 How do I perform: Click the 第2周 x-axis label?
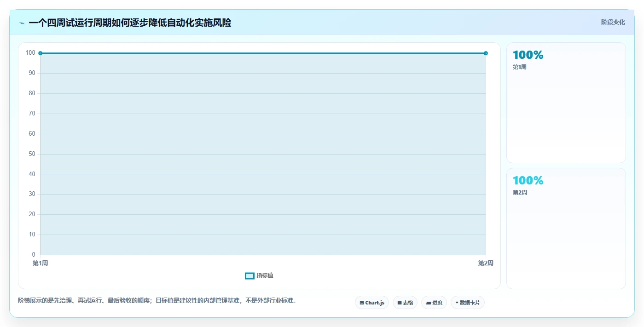click(486, 264)
